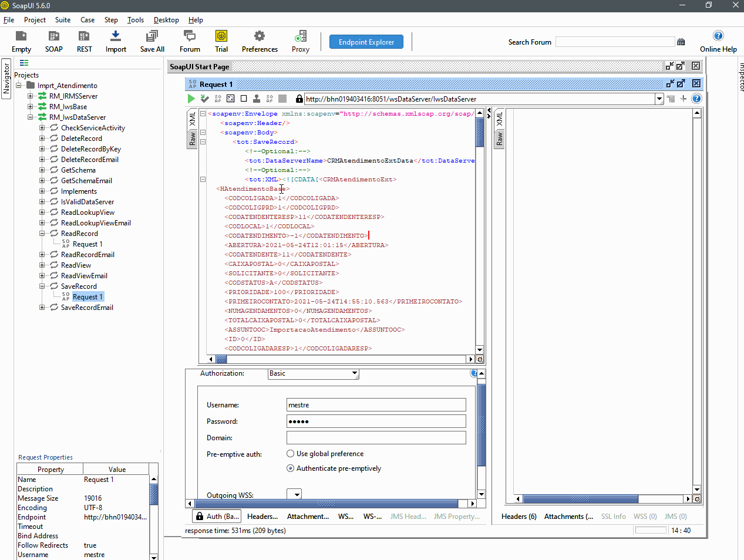Maximize the Request 1 panel
744x560 pixels.
tap(681, 83)
